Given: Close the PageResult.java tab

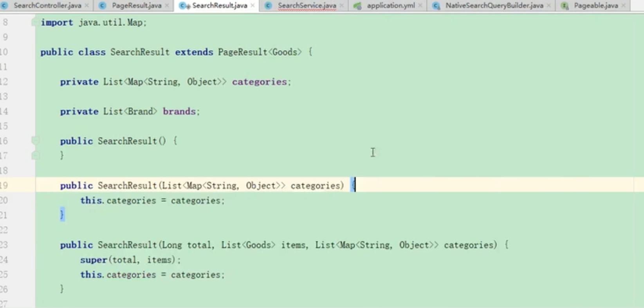Looking at the screenshot, I should tap(167, 5).
